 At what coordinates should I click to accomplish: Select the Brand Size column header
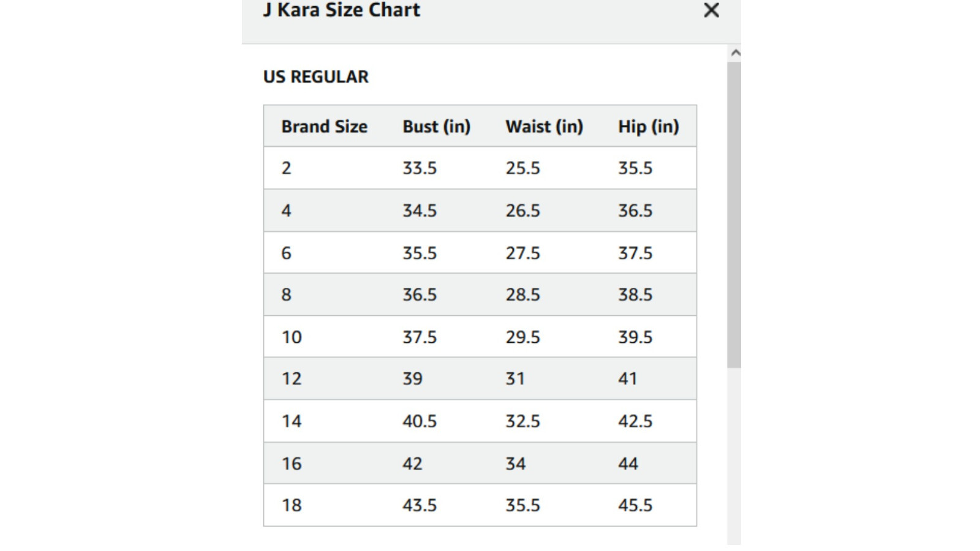coord(324,127)
